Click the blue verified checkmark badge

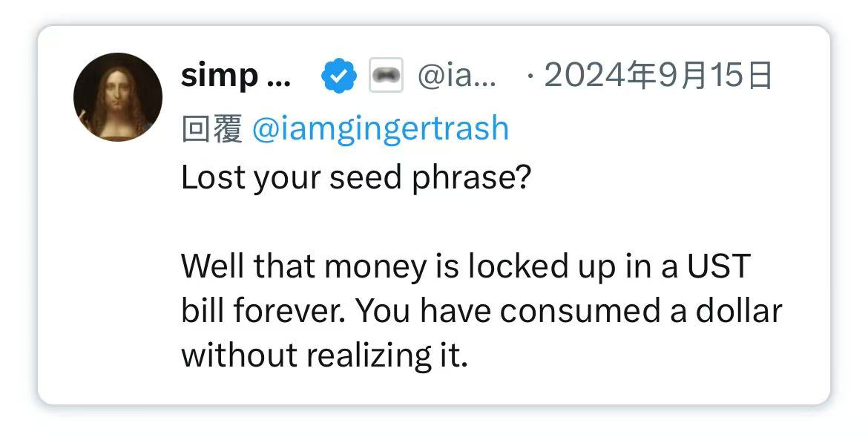(x=338, y=74)
